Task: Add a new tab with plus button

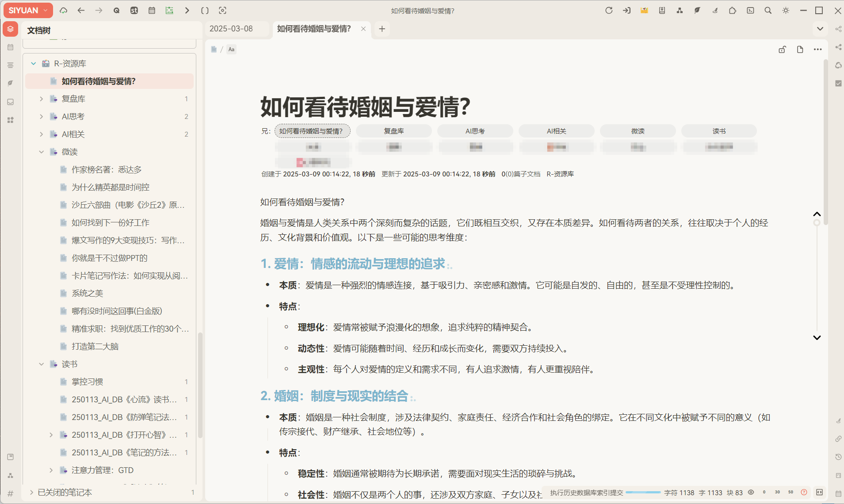Action: point(382,29)
